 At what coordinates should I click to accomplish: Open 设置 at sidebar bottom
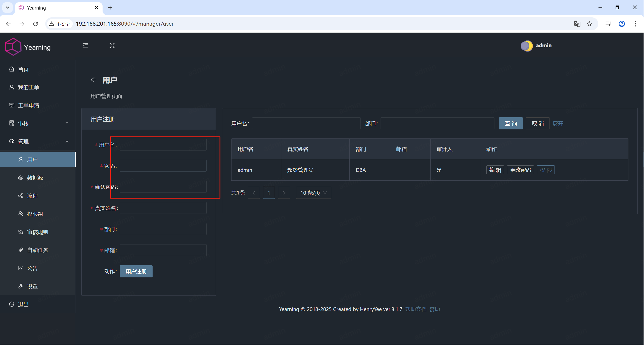coord(32,286)
